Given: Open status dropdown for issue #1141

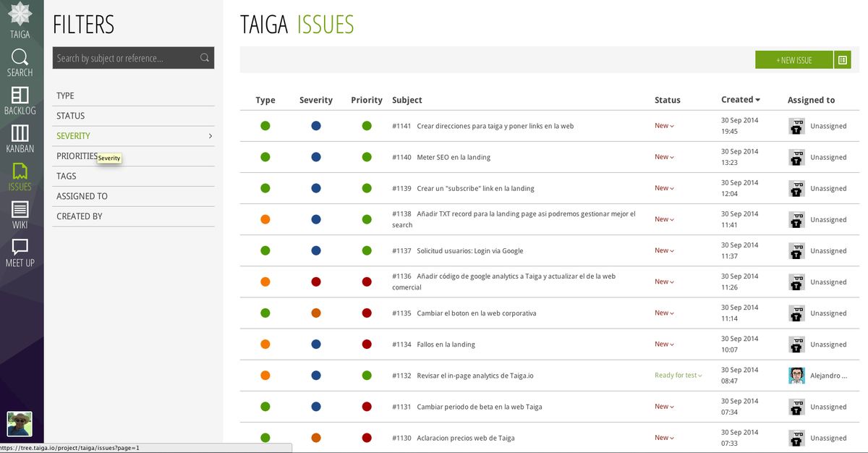Looking at the screenshot, I should [664, 126].
